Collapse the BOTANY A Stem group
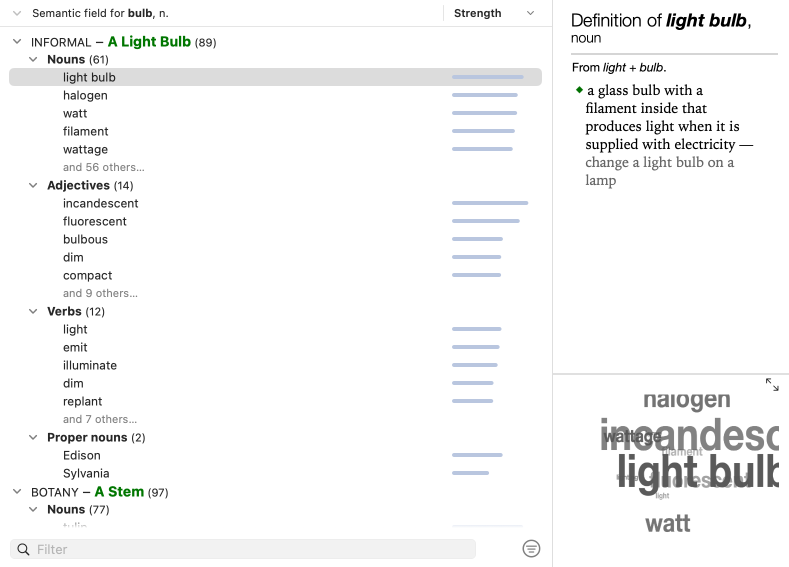Screen dimensions: 789x567 (17, 492)
